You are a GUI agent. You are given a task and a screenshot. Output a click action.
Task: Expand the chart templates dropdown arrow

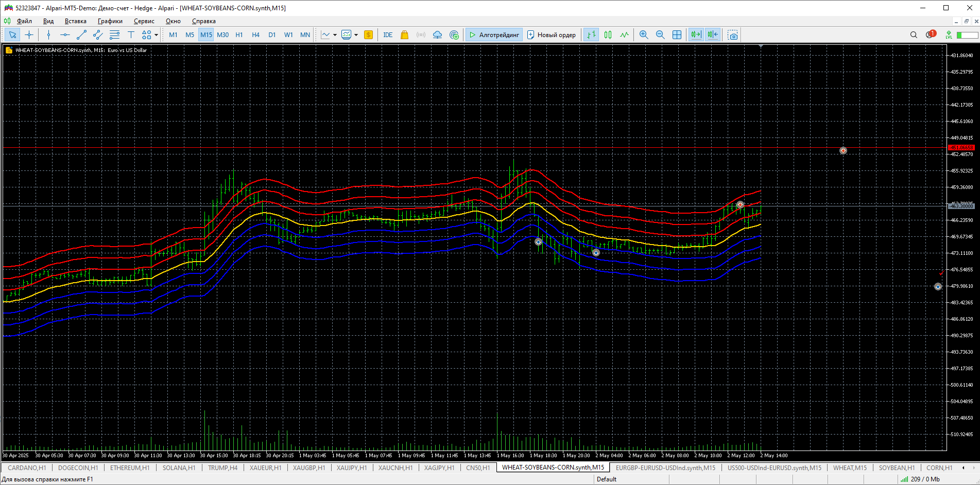[x=356, y=35]
